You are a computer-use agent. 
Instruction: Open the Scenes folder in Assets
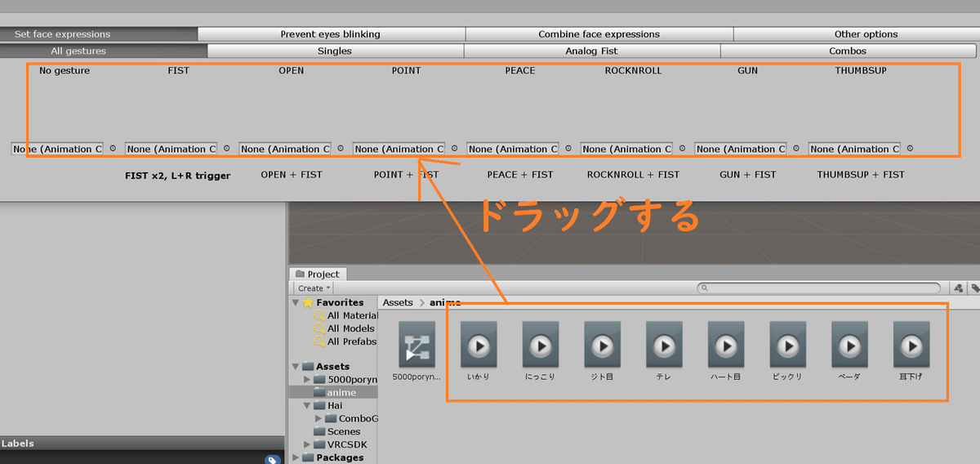338,431
